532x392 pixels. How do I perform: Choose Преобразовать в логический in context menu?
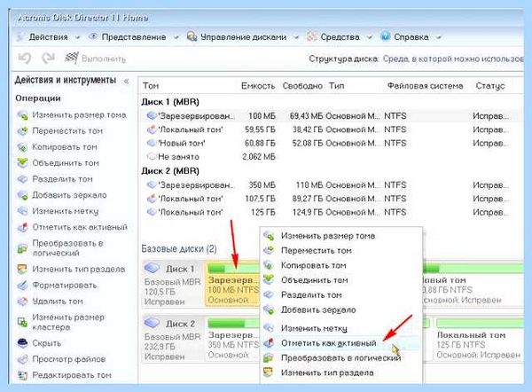341,358
